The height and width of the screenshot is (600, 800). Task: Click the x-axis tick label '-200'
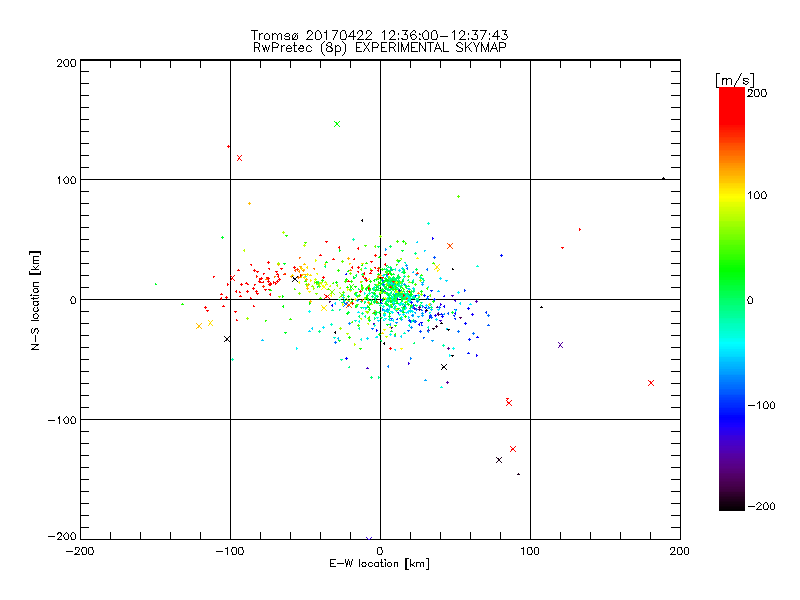coord(80,552)
